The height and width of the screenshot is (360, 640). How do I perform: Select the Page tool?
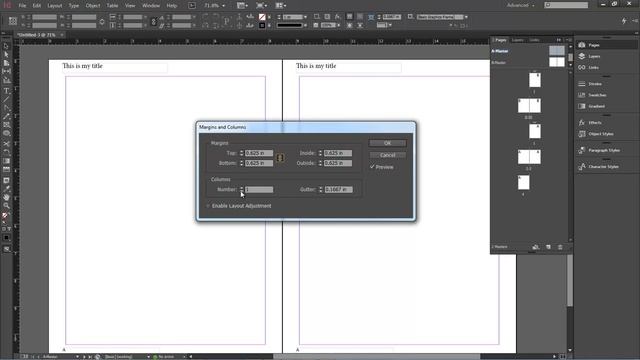[x=6, y=63]
